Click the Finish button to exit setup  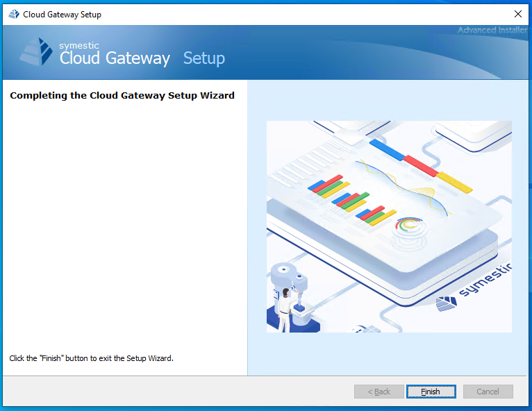431,392
